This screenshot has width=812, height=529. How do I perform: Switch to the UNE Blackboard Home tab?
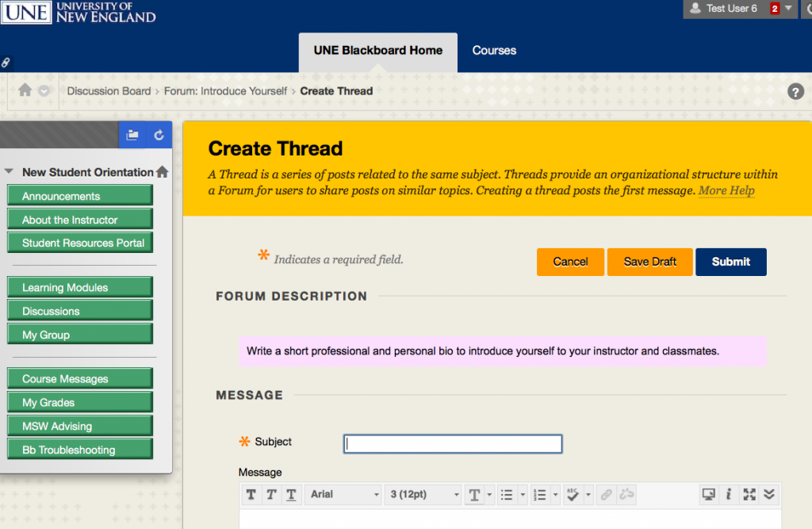point(378,51)
